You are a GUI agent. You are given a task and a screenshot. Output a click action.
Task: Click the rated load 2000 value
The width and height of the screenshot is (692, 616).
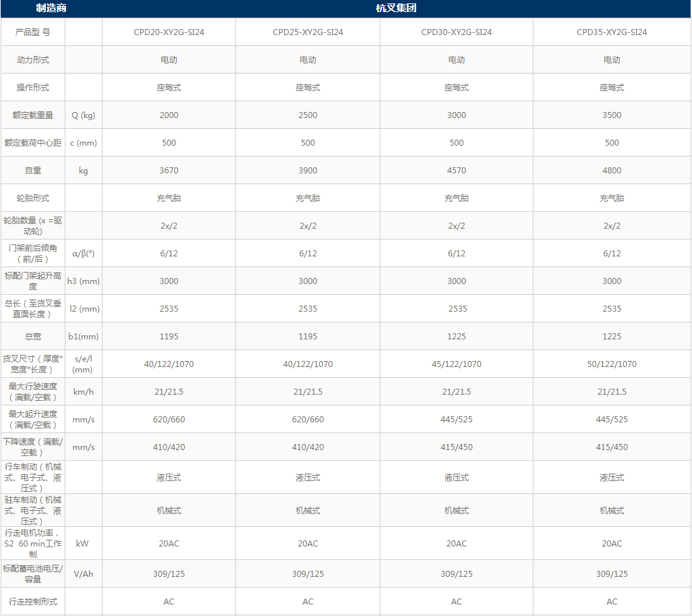pyautogui.click(x=168, y=115)
